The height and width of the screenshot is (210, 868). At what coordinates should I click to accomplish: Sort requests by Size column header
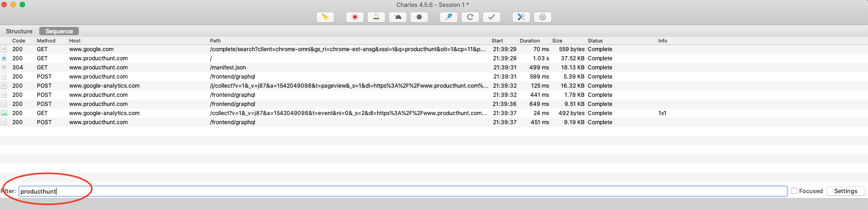(x=557, y=41)
